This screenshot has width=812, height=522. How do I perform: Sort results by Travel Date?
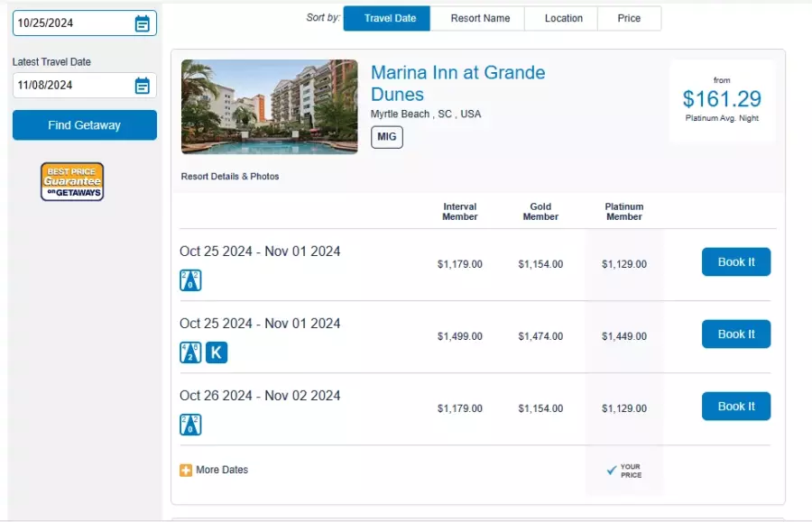387,19
